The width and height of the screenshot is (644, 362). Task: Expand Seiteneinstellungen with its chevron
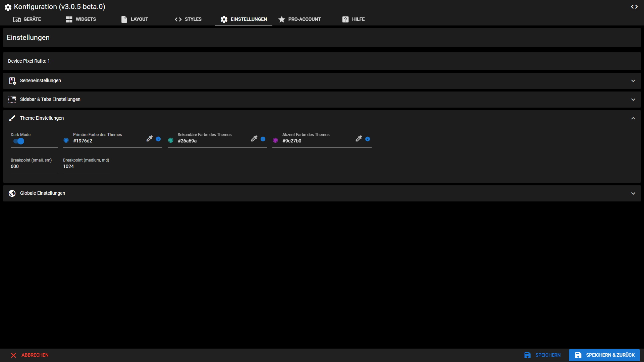click(633, 81)
